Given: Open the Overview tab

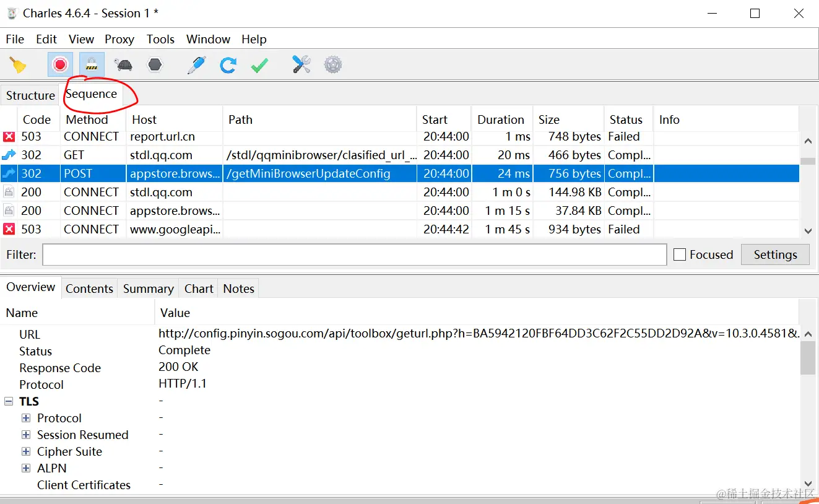Looking at the screenshot, I should tap(31, 287).
